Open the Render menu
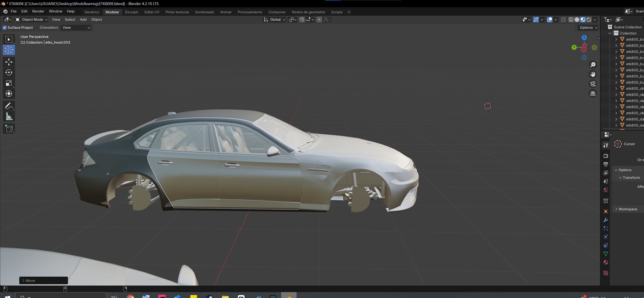 coord(38,11)
